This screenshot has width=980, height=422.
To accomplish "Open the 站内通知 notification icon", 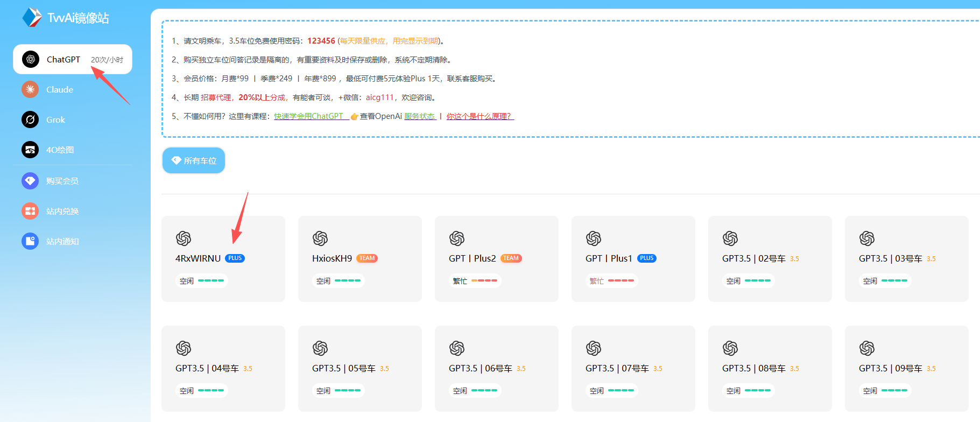I will point(30,241).
